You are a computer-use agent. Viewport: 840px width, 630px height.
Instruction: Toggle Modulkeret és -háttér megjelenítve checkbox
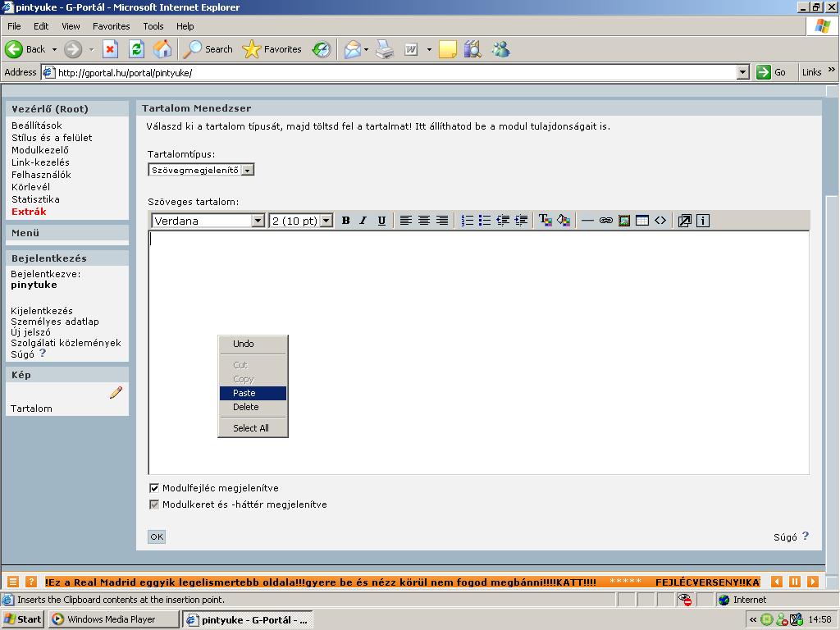154,504
